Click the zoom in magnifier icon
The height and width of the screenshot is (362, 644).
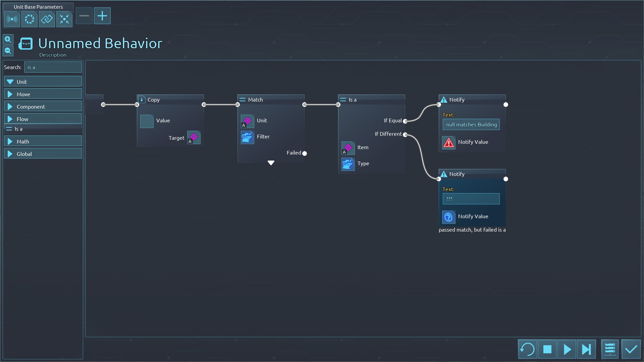coord(8,40)
